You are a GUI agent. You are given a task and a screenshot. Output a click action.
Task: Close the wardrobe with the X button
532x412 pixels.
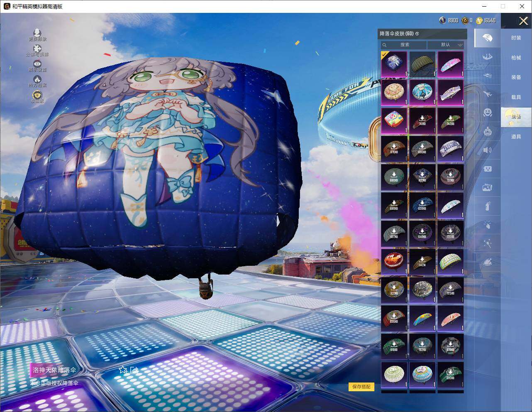coord(523,21)
